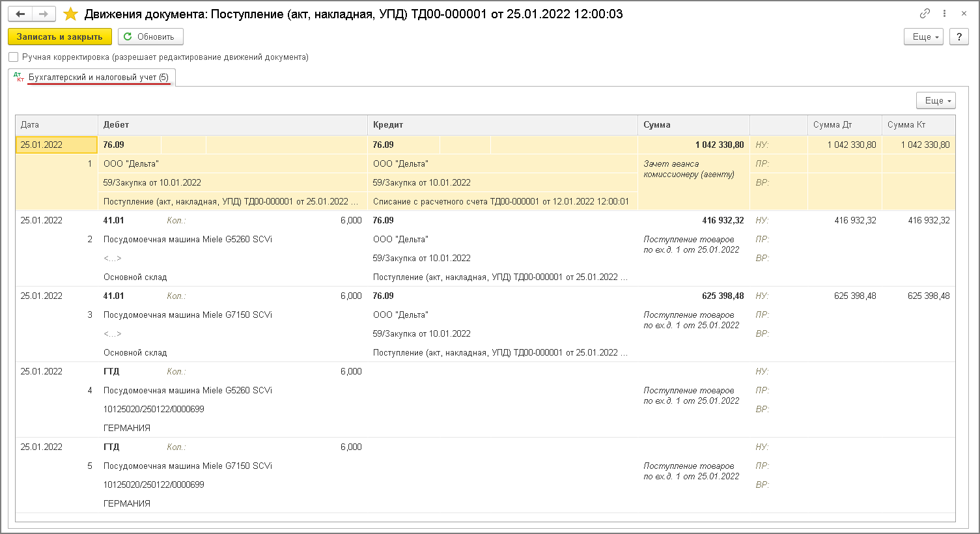
Task: Copy link using the chain icon
Action: coord(925,14)
